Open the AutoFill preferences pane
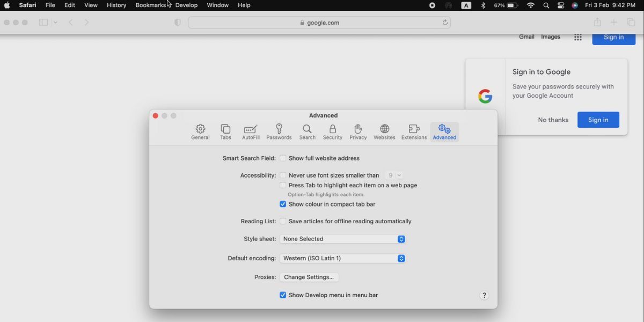This screenshot has height=322, width=644. (x=251, y=132)
